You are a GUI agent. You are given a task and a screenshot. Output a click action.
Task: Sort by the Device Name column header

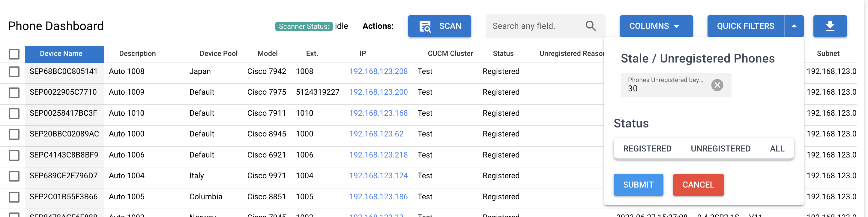61,54
